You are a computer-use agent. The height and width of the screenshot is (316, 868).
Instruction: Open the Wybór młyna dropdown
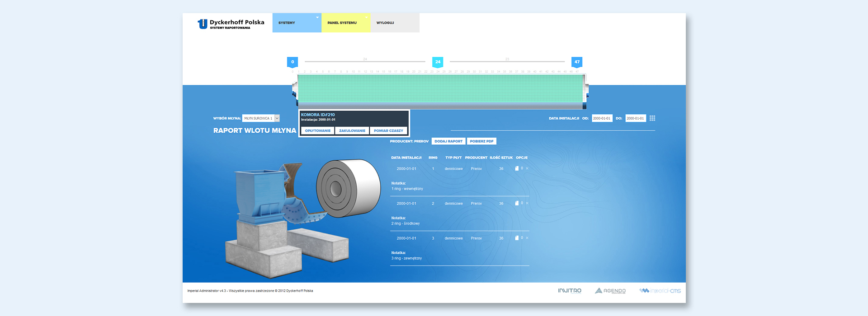coord(261,118)
